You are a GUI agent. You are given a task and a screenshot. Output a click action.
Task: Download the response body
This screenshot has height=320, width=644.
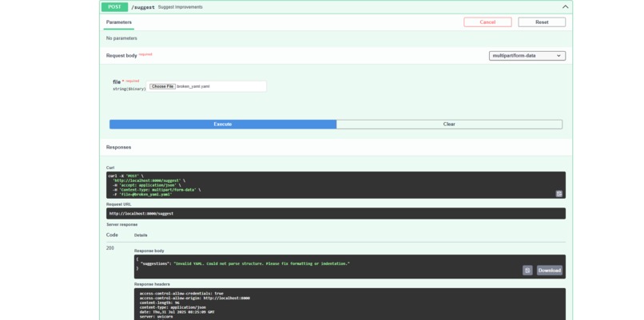pos(549,271)
